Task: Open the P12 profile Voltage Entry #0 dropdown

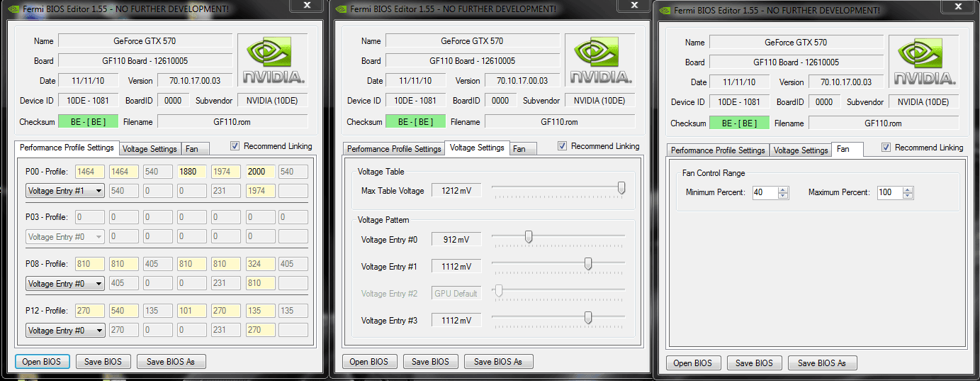Action: pyautogui.click(x=65, y=331)
